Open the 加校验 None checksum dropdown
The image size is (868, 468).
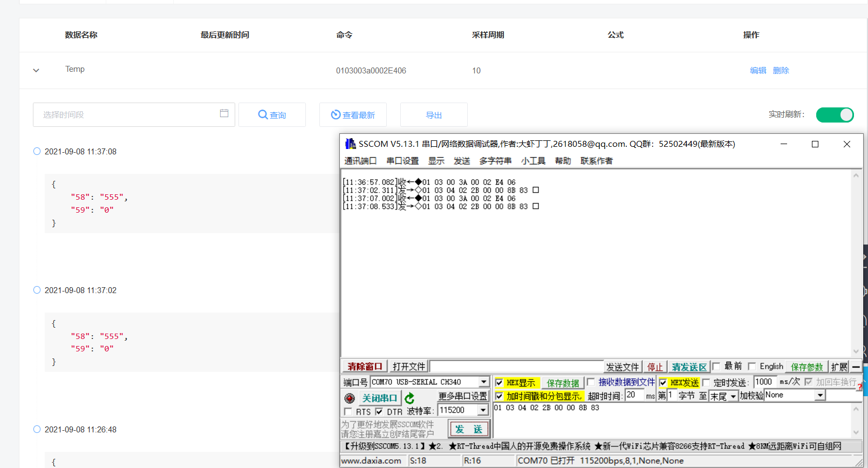(820, 395)
